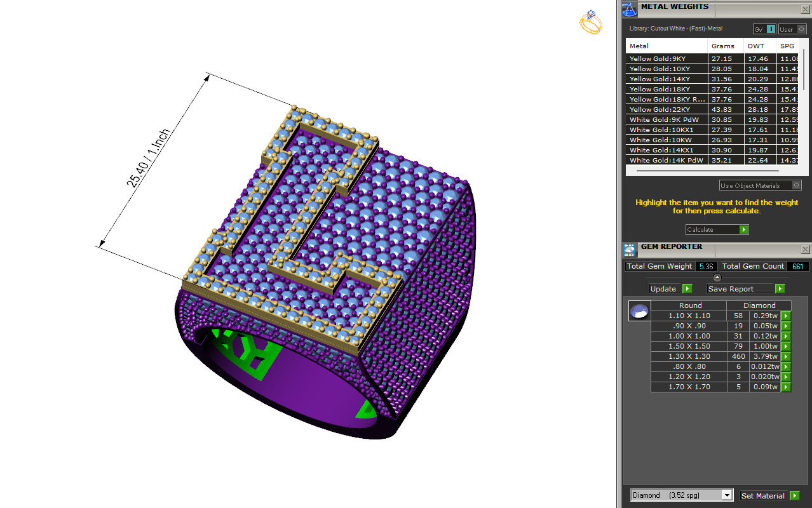The height and width of the screenshot is (508, 812).
Task: Click the Set Material button
Action: tap(765, 495)
